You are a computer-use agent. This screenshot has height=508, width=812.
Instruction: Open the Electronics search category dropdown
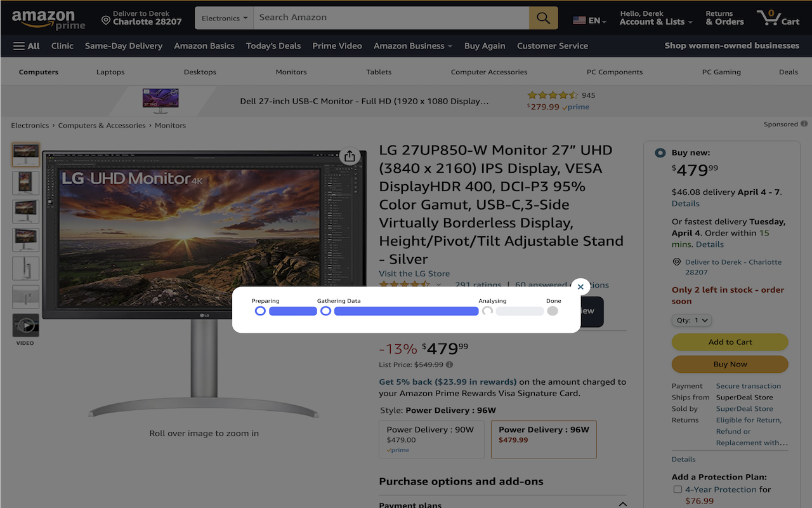(223, 17)
